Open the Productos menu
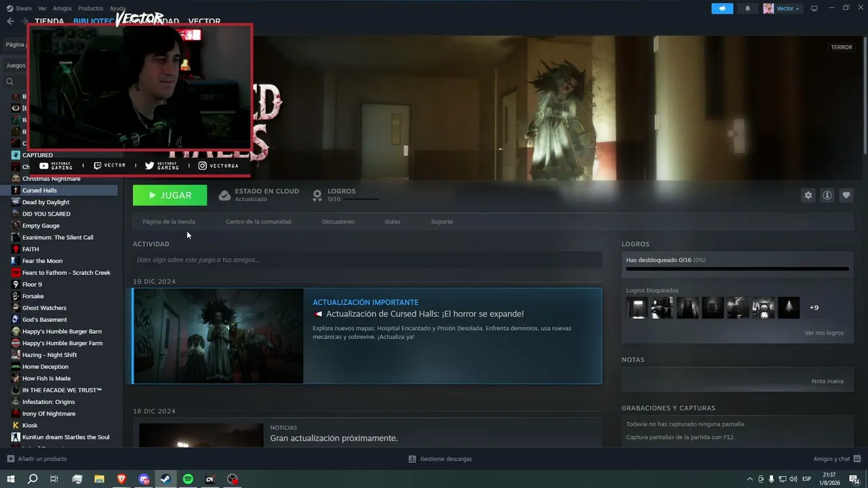Screen dimensions: 868x488 point(91,8)
